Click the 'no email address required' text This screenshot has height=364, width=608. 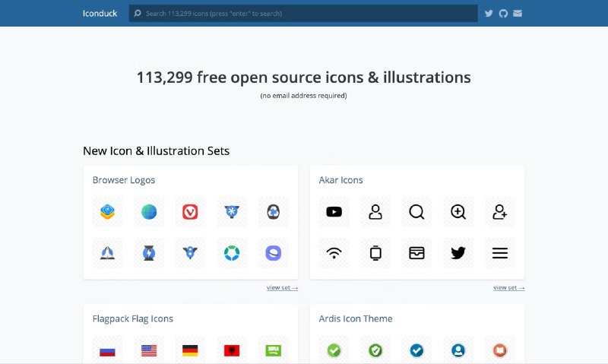click(303, 96)
